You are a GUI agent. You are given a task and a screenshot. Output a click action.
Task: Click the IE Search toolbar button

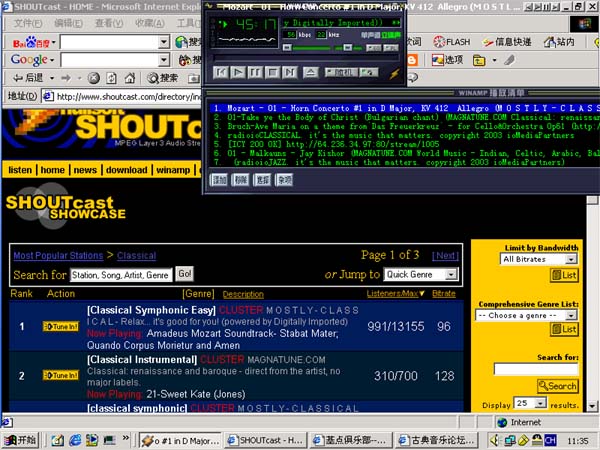tap(162, 78)
